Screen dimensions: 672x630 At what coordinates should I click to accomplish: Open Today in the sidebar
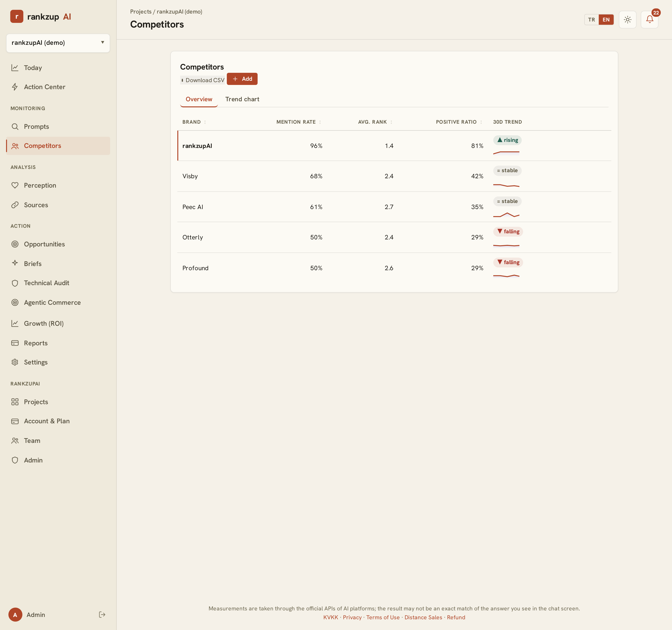(x=58, y=68)
